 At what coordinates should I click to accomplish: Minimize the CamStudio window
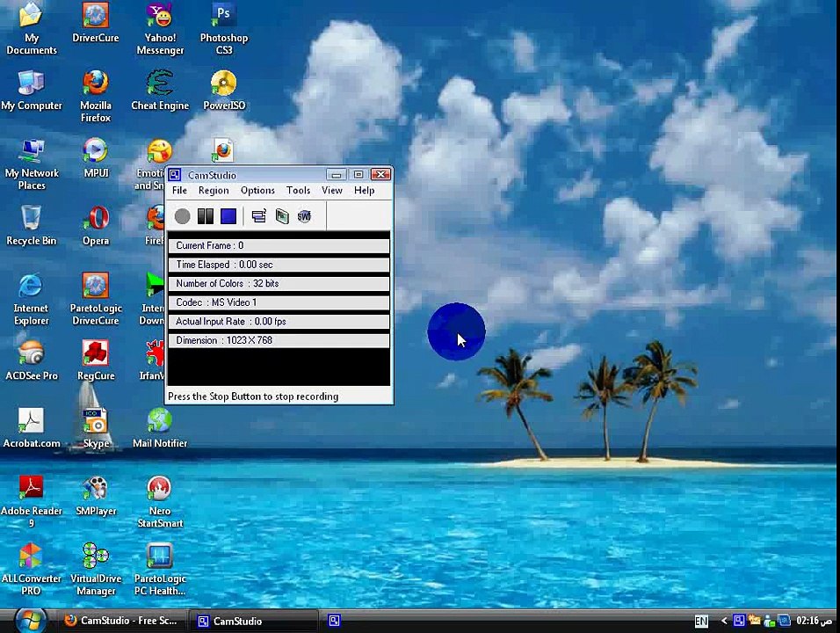pos(336,175)
